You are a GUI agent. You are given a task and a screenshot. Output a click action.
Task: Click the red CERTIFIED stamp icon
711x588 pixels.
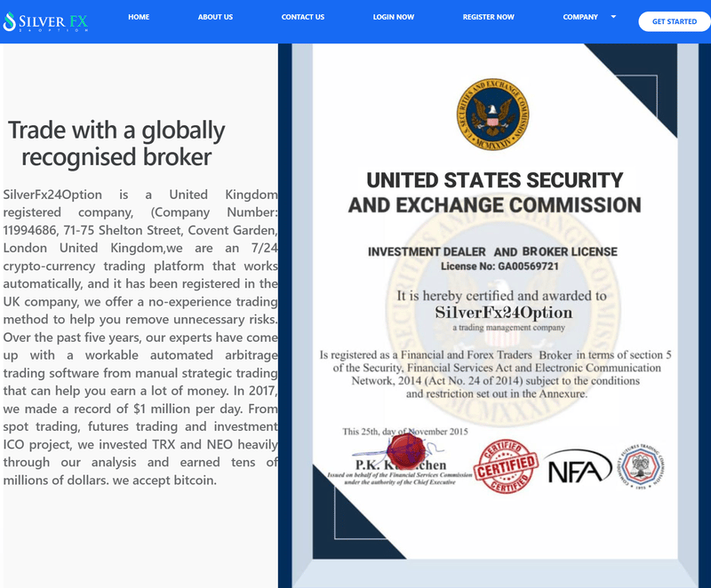click(506, 466)
